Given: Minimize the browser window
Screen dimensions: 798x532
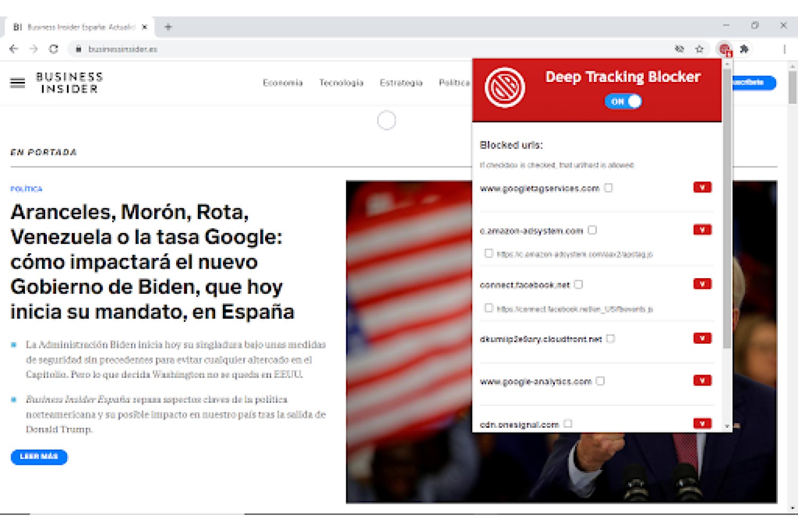Looking at the screenshot, I should point(726,25).
